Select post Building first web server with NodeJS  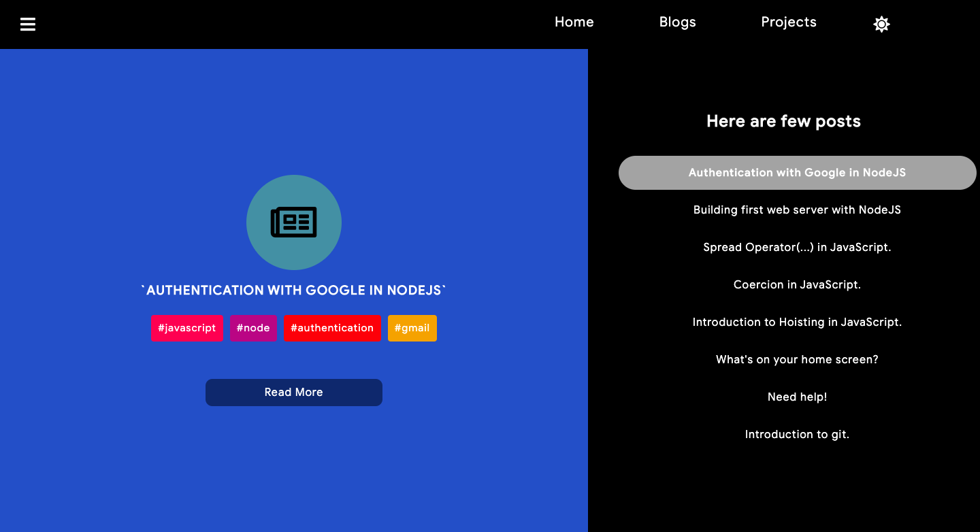[798, 210]
